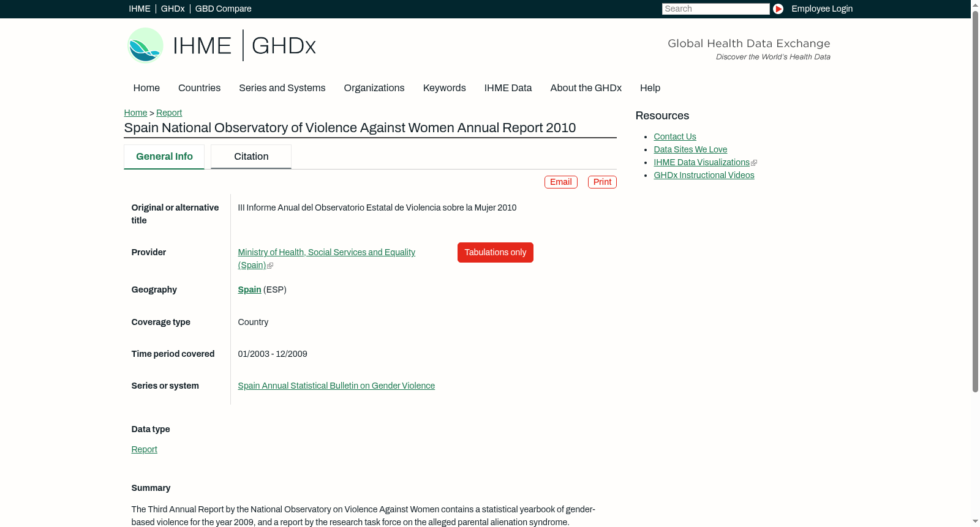Click the 'III Informe Anual' alternative title text
This screenshot has height=527, width=980.
point(377,207)
